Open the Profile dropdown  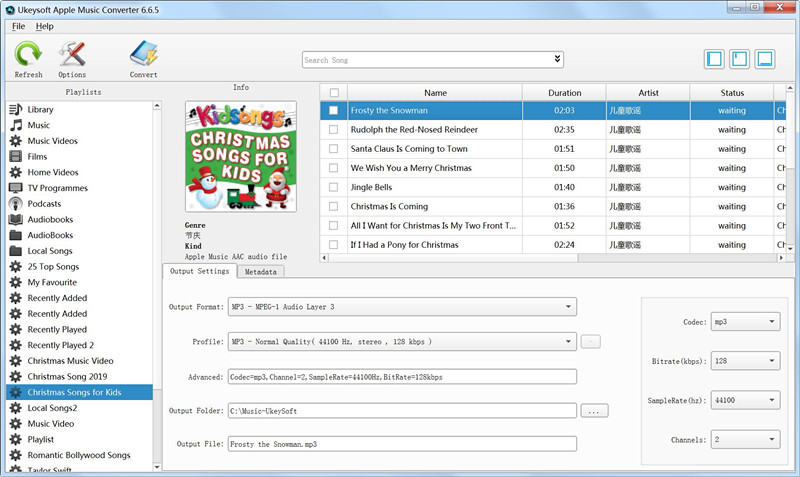tap(402, 341)
